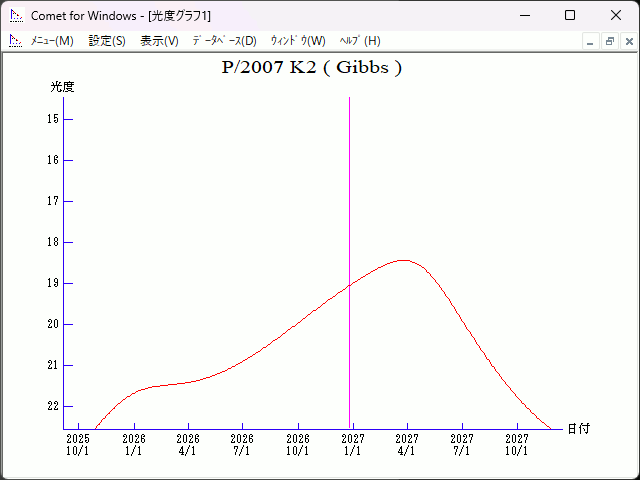This screenshot has width=640, height=480.
Task: Minimize the inner graph child window
Action: (x=590, y=41)
